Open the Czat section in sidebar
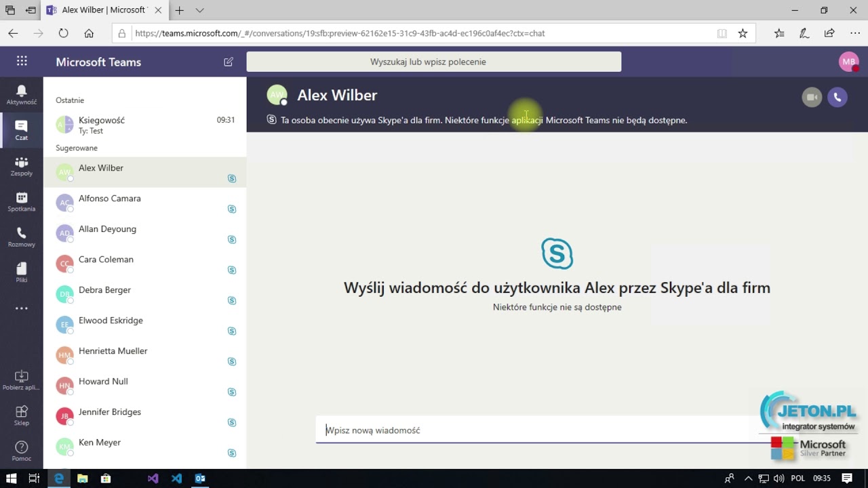 tap(22, 130)
